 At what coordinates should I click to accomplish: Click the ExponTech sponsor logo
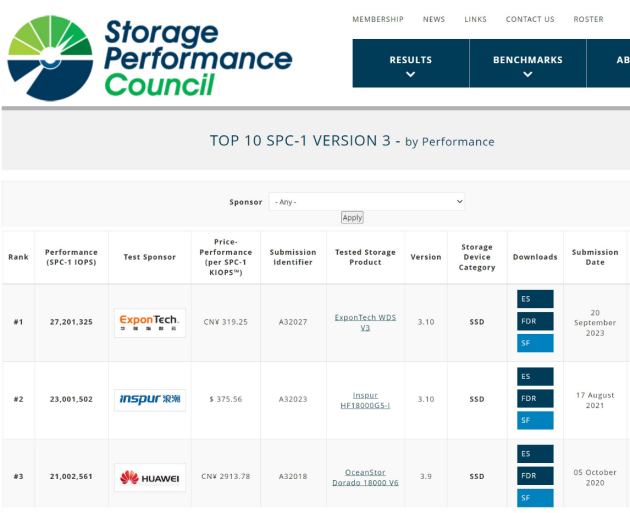150,322
